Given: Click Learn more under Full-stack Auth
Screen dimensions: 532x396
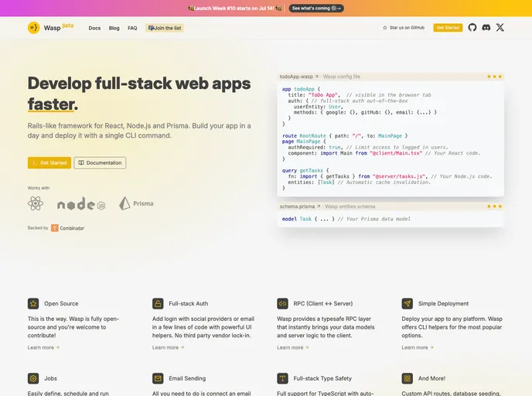Looking at the screenshot, I should click(169, 347).
